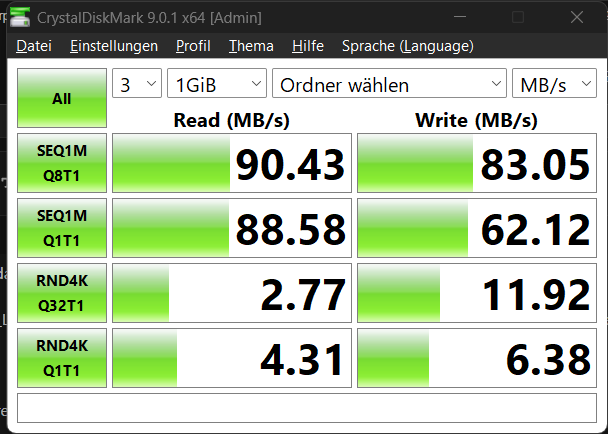Minimize the CrystalDiskMark window
The height and width of the screenshot is (434, 608).
pyautogui.click(x=460, y=17)
